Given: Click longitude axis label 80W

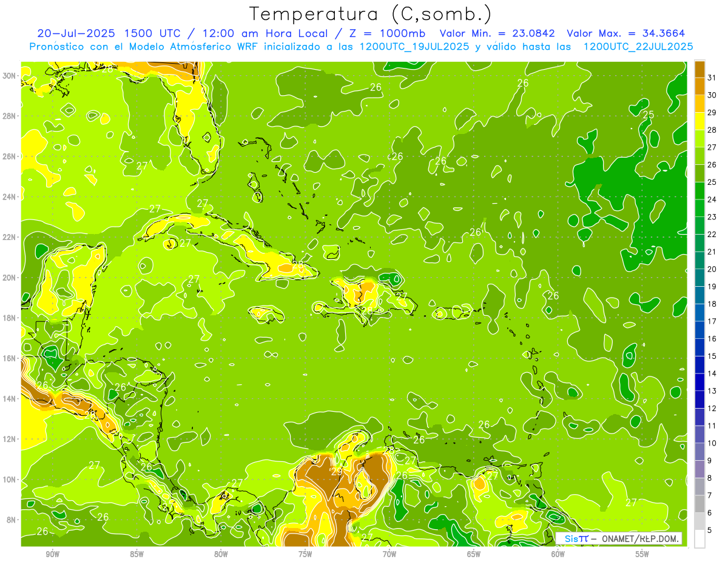Looking at the screenshot, I should [221, 554].
